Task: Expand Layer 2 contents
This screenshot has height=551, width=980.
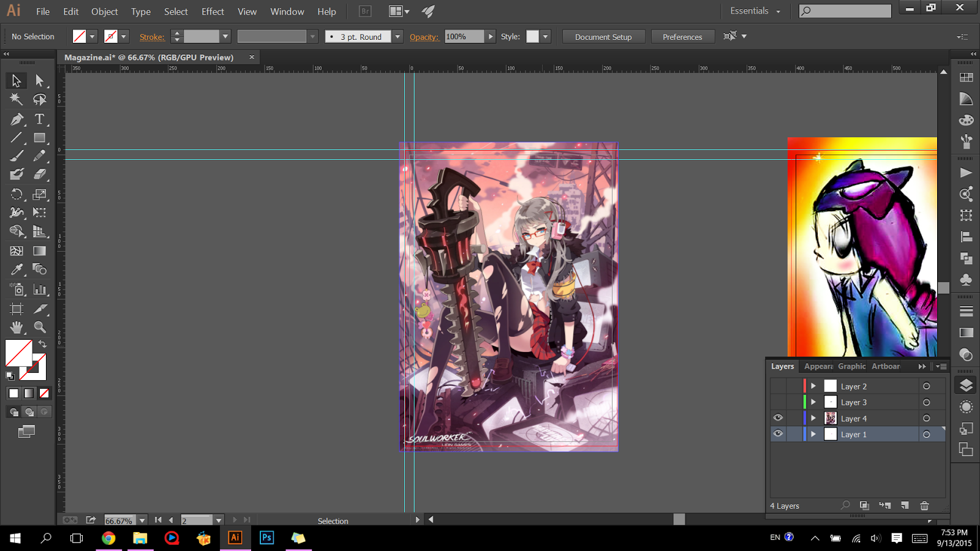Action: pyautogui.click(x=813, y=386)
